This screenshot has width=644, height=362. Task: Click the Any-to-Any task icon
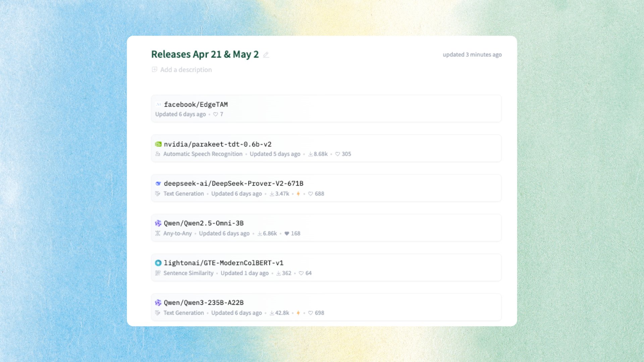click(x=158, y=233)
